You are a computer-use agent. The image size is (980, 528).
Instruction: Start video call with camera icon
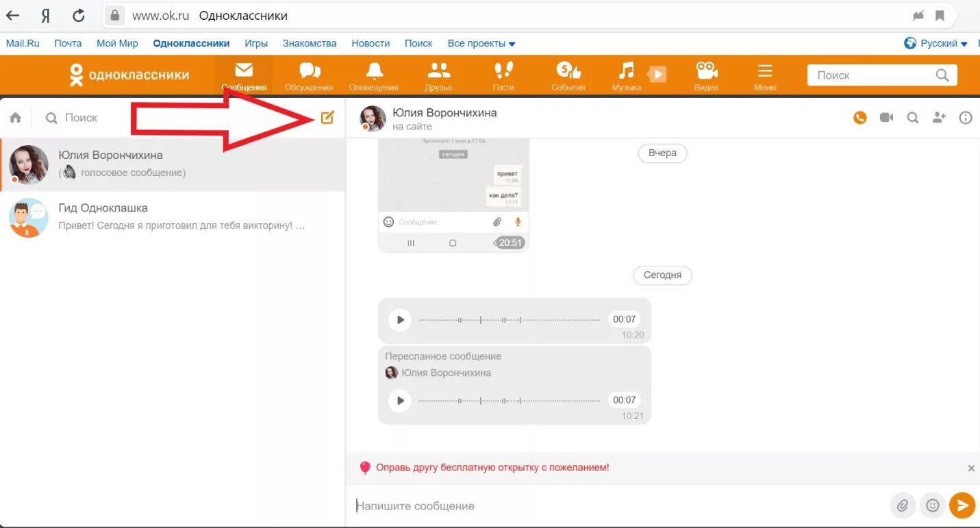point(887,118)
